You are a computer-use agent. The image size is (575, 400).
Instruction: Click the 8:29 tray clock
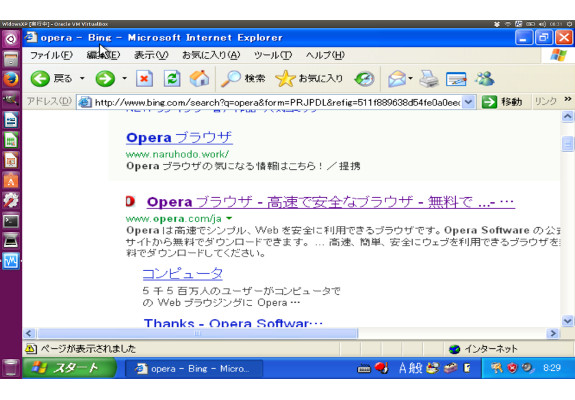[x=552, y=367]
